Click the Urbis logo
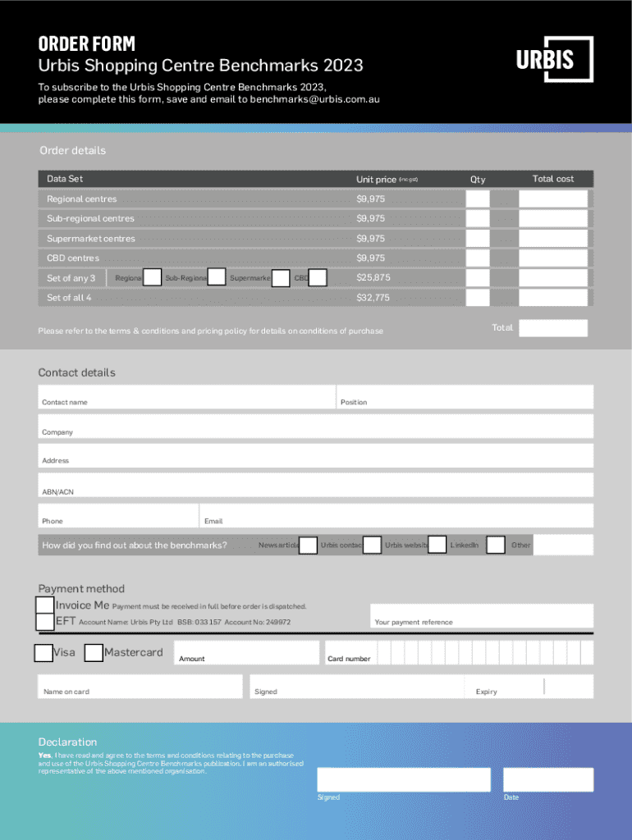This screenshot has width=632, height=840. pyautogui.click(x=554, y=59)
